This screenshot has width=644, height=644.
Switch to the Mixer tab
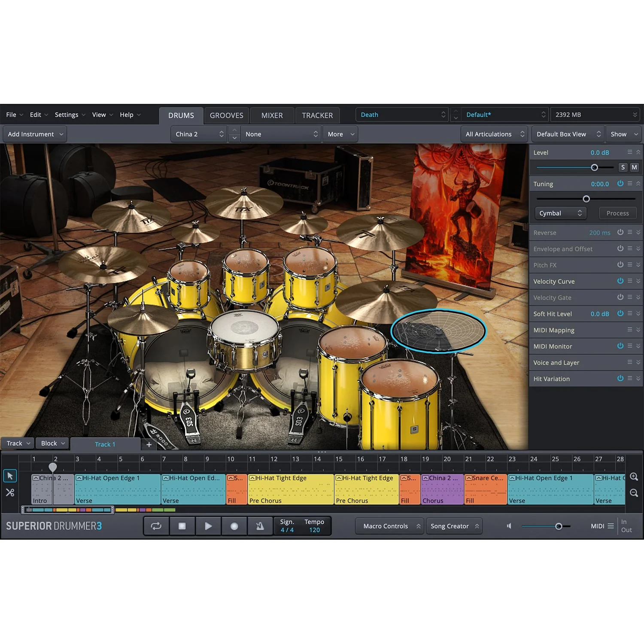tap(272, 115)
